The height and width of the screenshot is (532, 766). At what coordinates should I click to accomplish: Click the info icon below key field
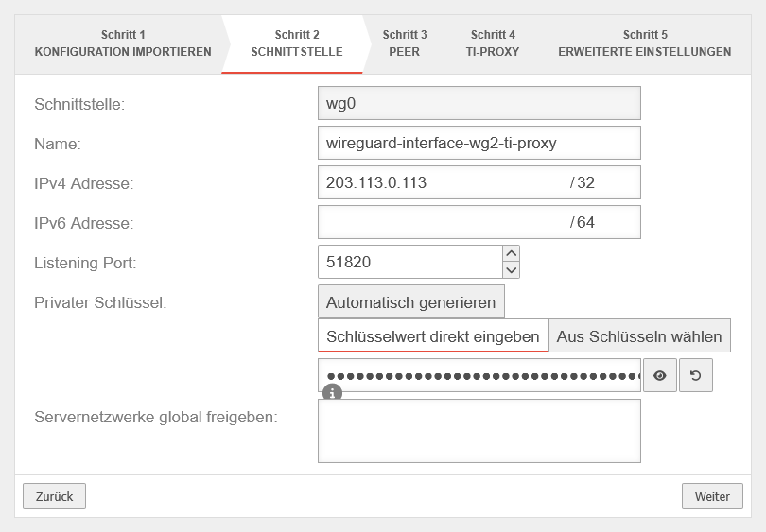332,392
